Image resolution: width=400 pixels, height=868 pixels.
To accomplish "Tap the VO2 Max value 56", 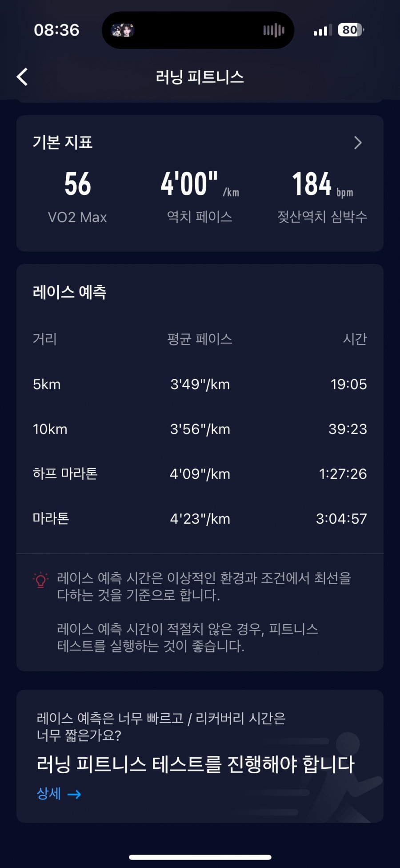I will pyautogui.click(x=77, y=184).
